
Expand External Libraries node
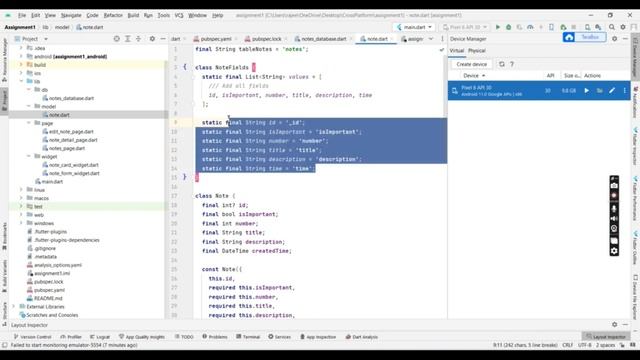pyautogui.click(x=14, y=307)
